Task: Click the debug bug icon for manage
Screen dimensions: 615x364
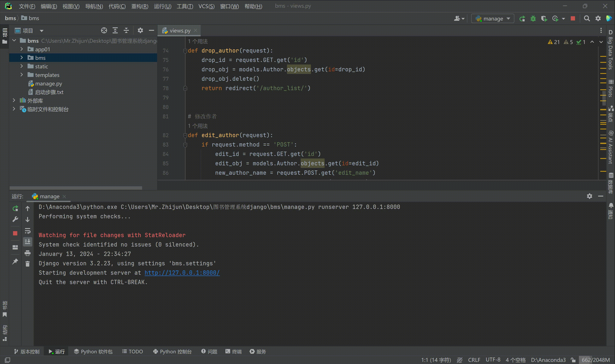Action: coord(533,19)
